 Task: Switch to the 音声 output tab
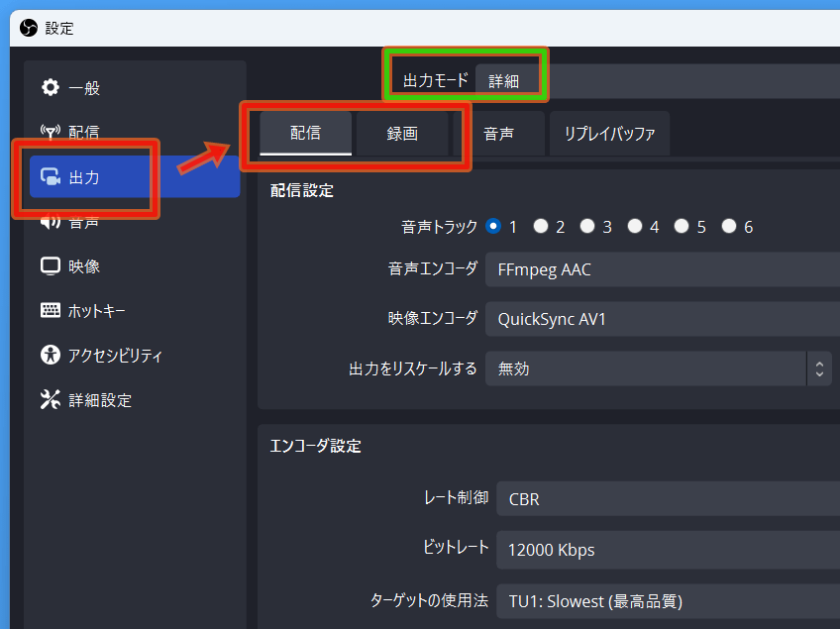click(x=499, y=134)
